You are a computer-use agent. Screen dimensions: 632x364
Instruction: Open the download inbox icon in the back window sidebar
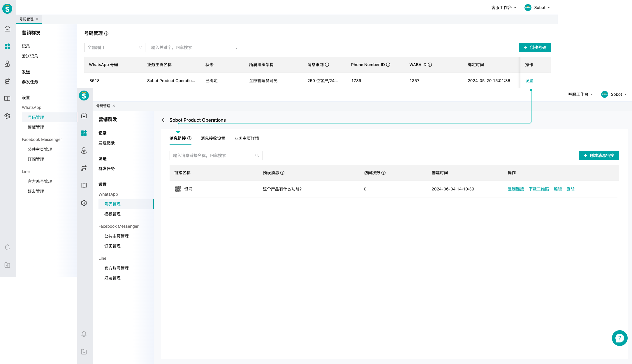pos(8,265)
